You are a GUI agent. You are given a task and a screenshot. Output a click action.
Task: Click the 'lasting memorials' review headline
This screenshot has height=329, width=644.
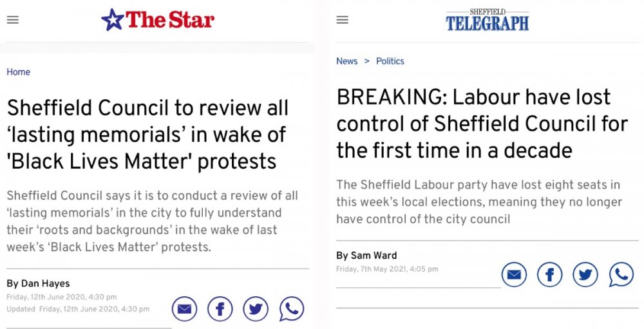147,135
